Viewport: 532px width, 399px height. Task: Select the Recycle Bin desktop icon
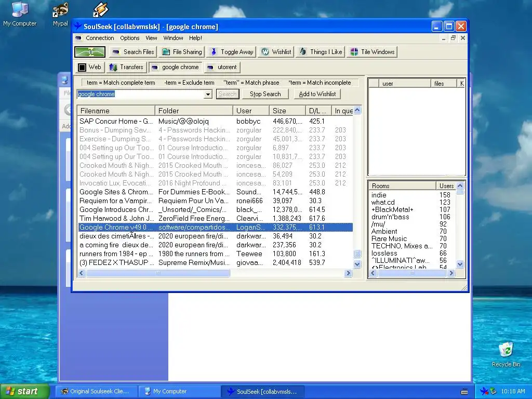506,354
